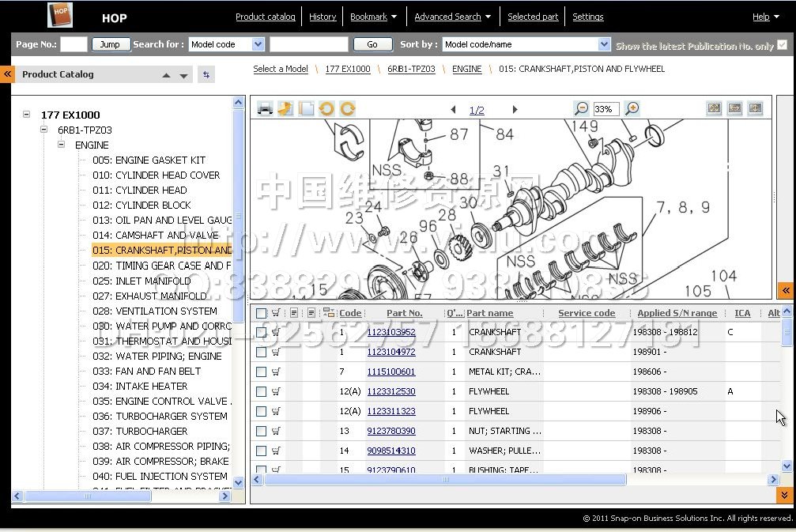Add FLYWHEEL 1123312530 to cart
Viewport: 796px width, 532px height.
pyautogui.click(x=276, y=391)
